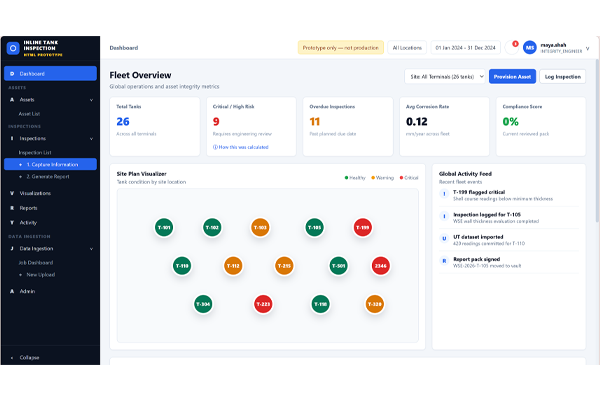Click the Admin sidebar icon
This screenshot has height=400, width=600.
[12, 291]
